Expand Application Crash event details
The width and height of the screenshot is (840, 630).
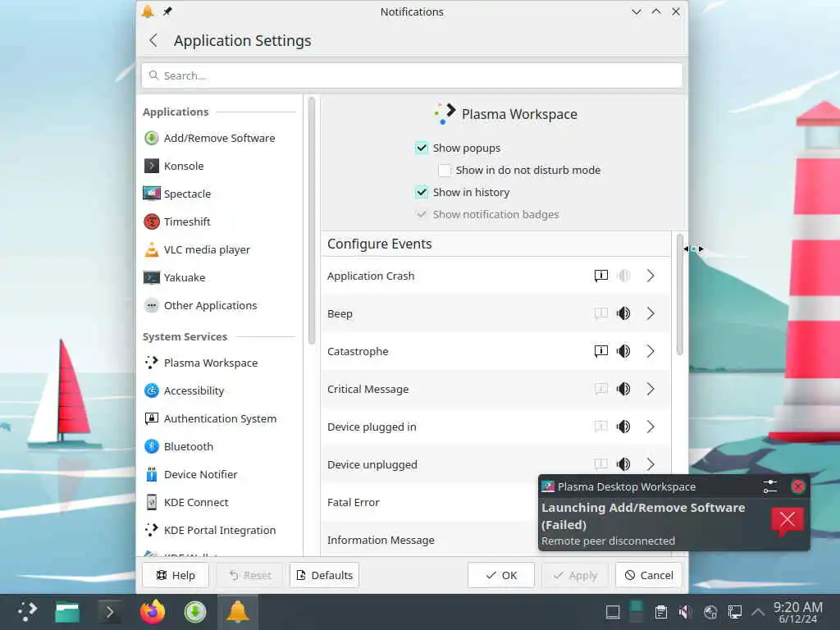click(651, 276)
